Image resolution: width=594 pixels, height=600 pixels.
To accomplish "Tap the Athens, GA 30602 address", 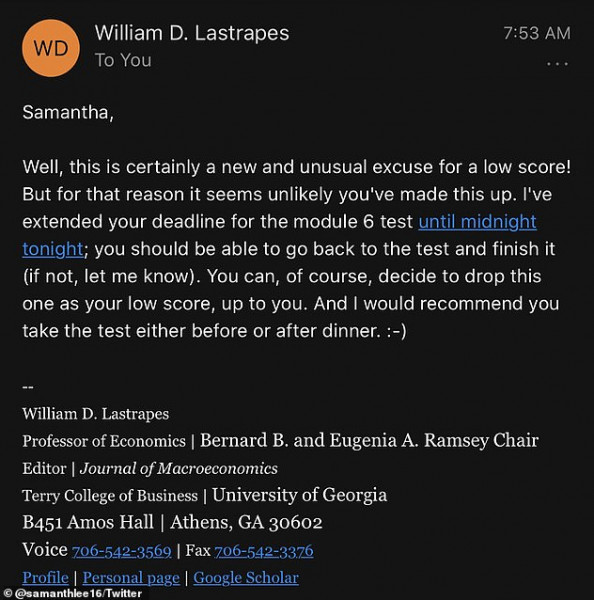I will [x=246, y=522].
